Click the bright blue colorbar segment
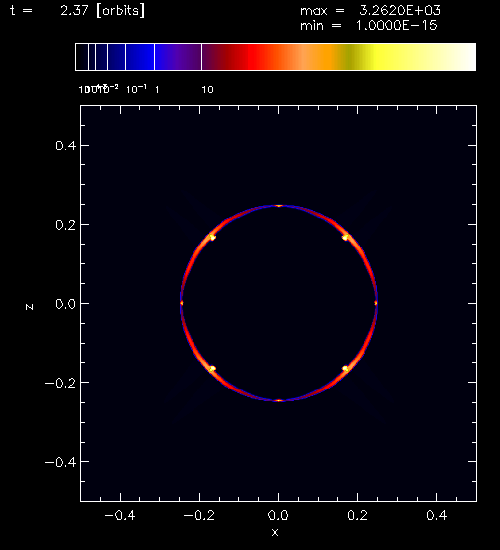 point(140,57)
